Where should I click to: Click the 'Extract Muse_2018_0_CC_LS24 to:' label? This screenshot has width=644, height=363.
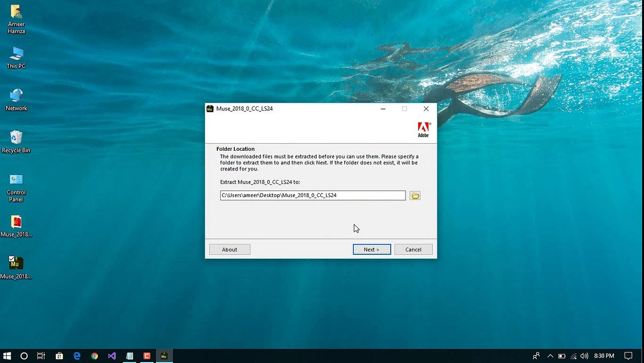pyautogui.click(x=260, y=182)
